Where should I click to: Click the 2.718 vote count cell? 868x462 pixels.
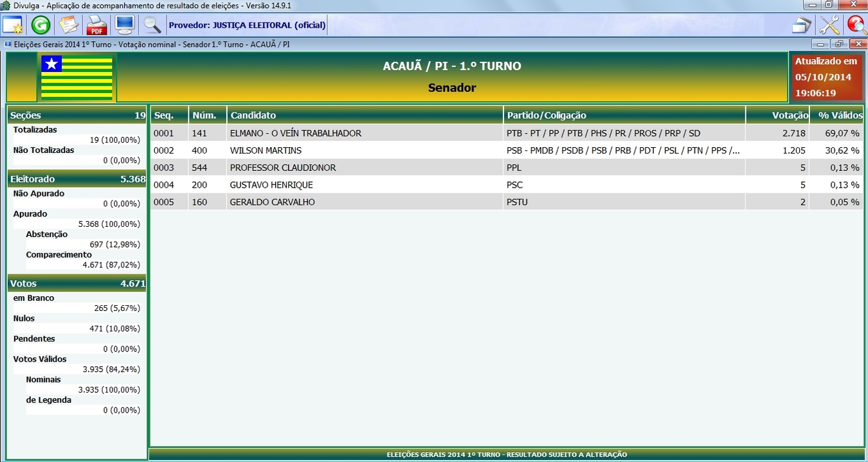pos(778,133)
